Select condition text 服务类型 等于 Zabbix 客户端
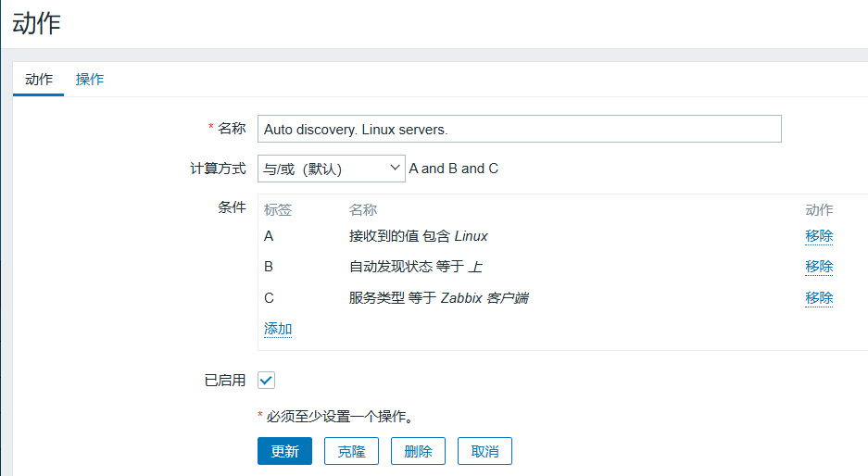Image resolution: width=868 pixels, height=476 pixels. tap(438, 298)
